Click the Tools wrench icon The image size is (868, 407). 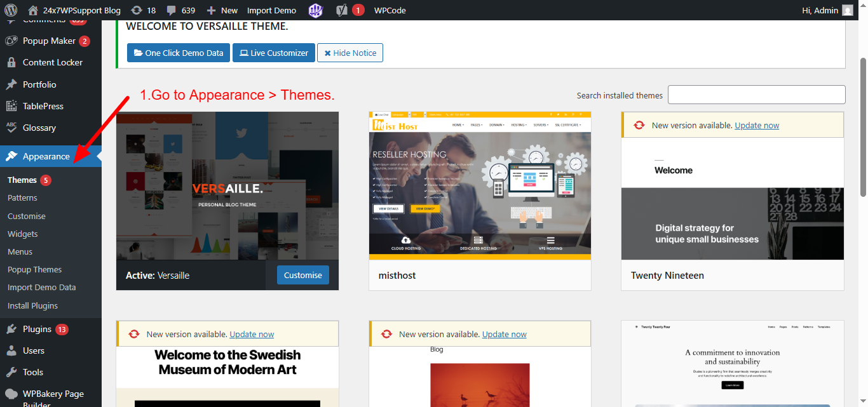click(11, 372)
